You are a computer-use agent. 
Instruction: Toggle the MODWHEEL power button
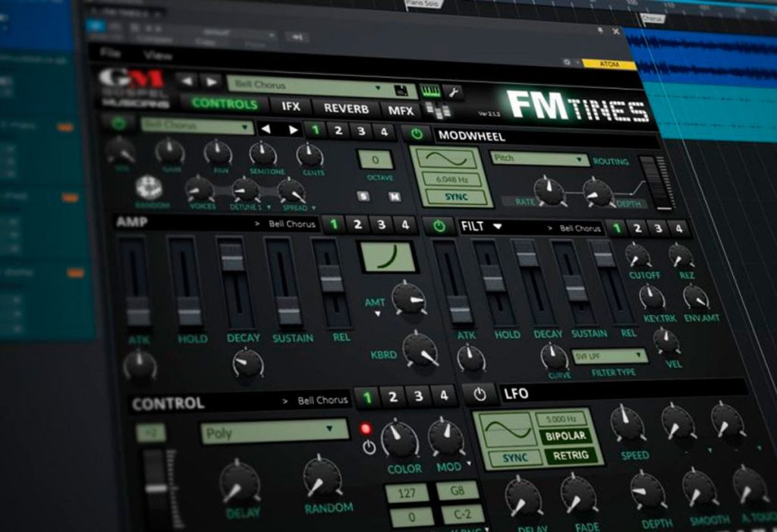(417, 134)
